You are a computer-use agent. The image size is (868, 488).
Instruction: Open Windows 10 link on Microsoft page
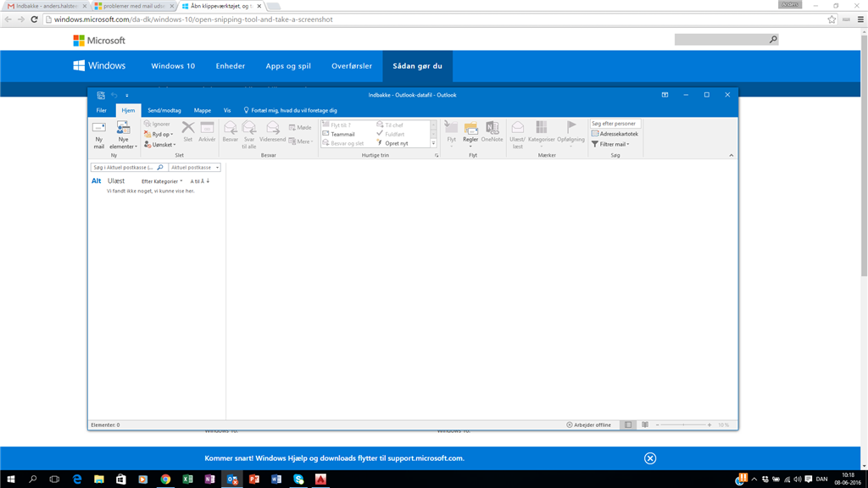[x=173, y=66]
